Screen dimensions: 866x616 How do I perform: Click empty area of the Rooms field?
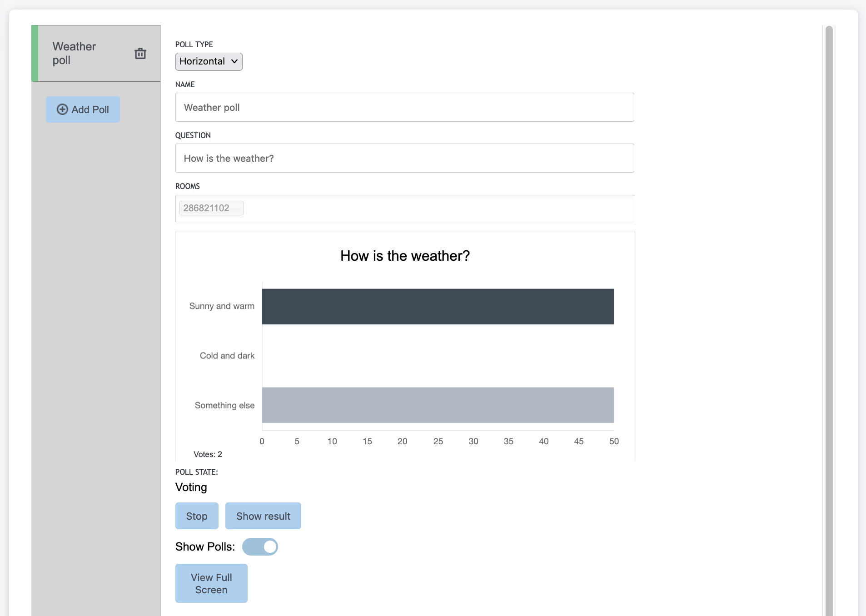[436, 209]
